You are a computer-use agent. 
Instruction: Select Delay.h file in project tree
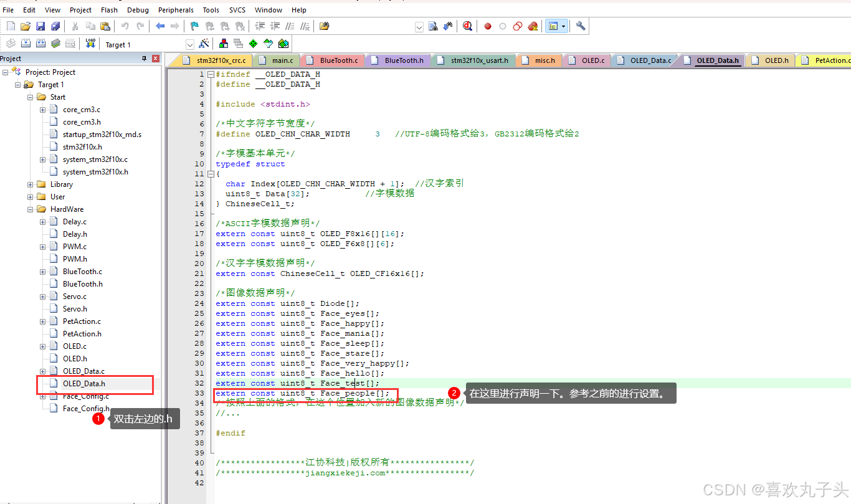(x=75, y=234)
